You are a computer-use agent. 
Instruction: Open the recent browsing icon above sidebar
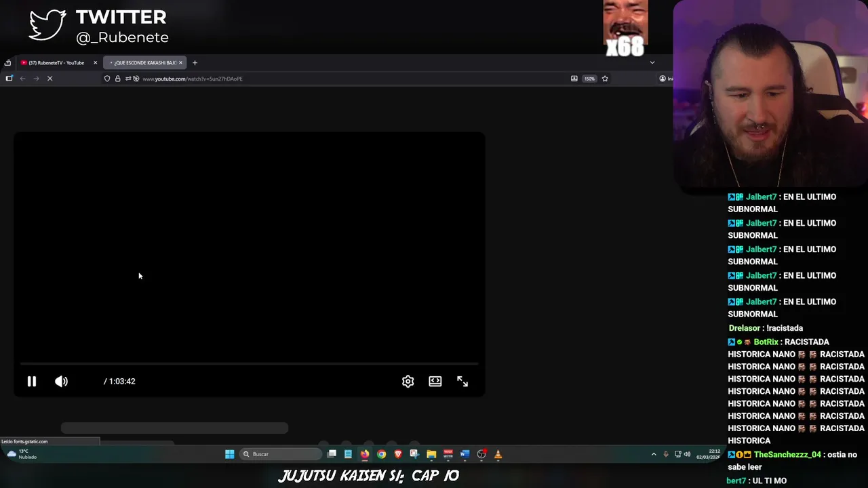pos(7,62)
